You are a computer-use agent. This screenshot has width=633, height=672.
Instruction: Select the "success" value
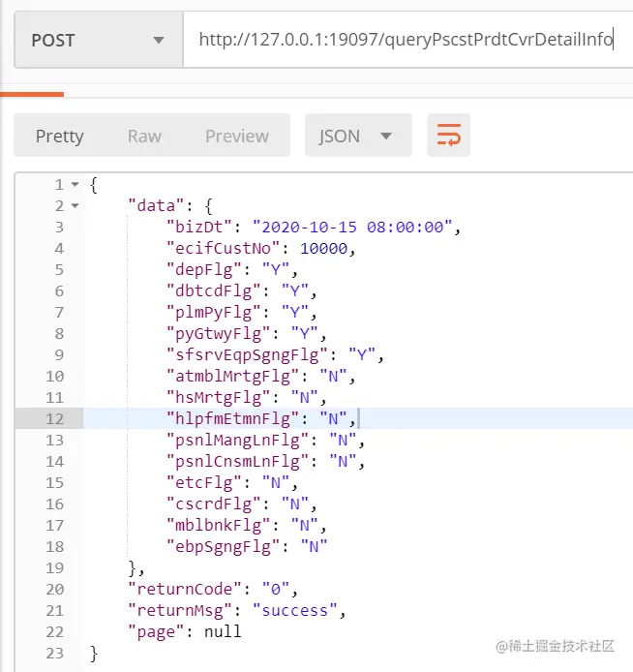point(294,611)
